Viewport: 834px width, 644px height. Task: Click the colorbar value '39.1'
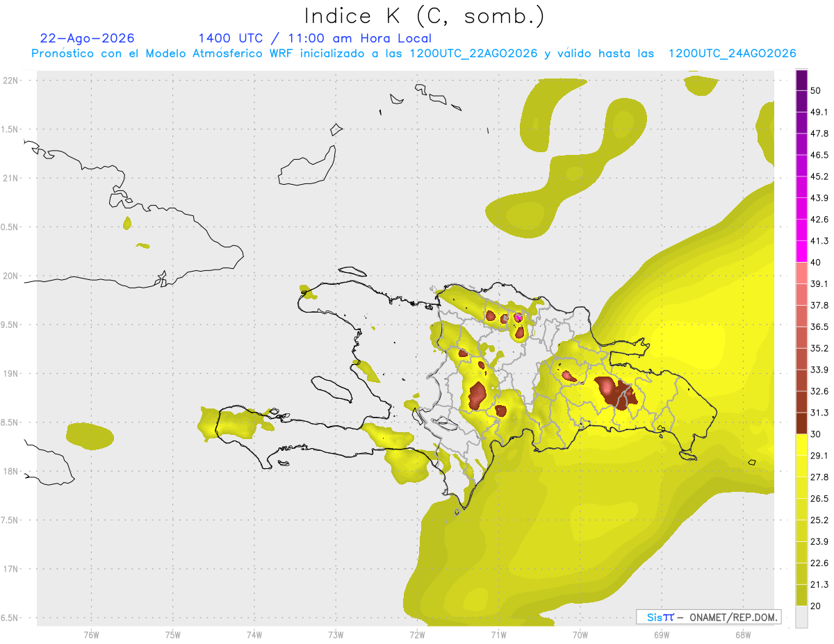pos(819,284)
